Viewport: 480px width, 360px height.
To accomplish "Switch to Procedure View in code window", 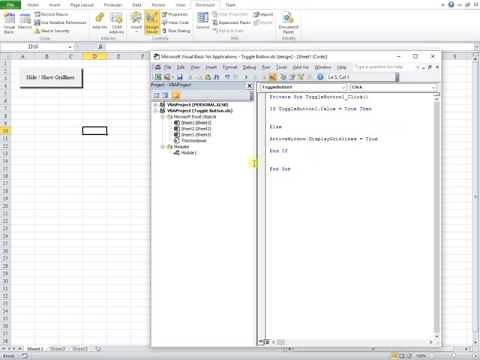I will pos(261,342).
